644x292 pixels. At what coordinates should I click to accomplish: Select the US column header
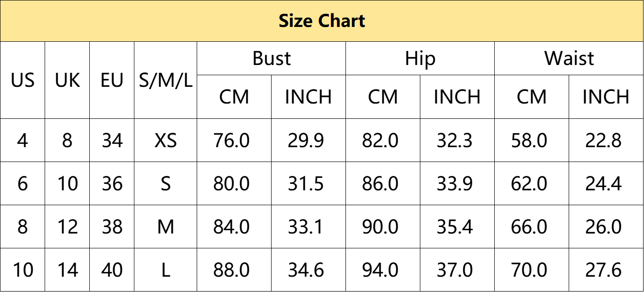click(23, 80)
